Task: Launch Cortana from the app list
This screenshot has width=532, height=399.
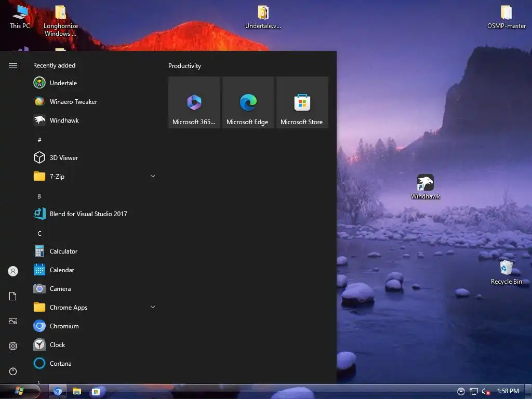Action: click(x=95, y=363)
